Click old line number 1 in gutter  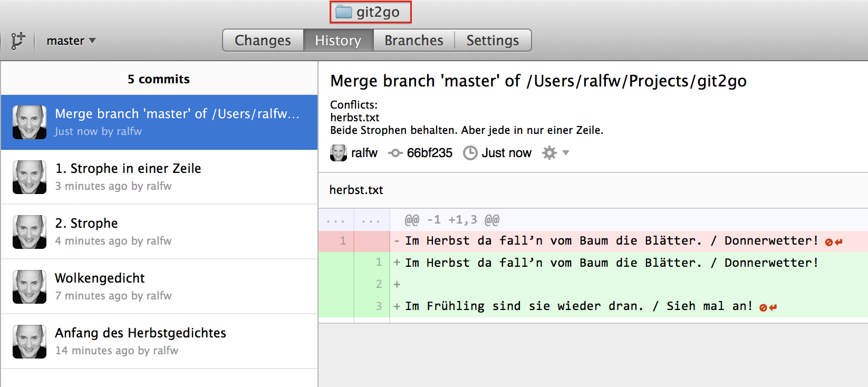coord(343,241)
